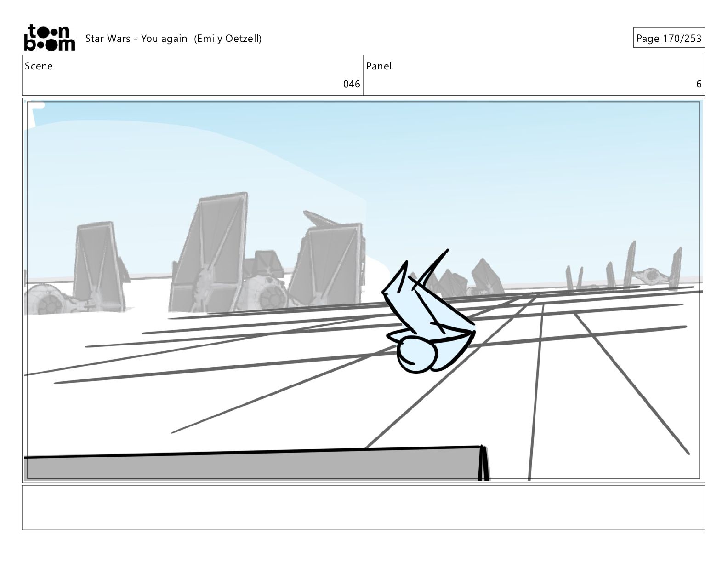Click the 'Scene' label
Viewport: 728px width, 563px height.
[39, 66]
